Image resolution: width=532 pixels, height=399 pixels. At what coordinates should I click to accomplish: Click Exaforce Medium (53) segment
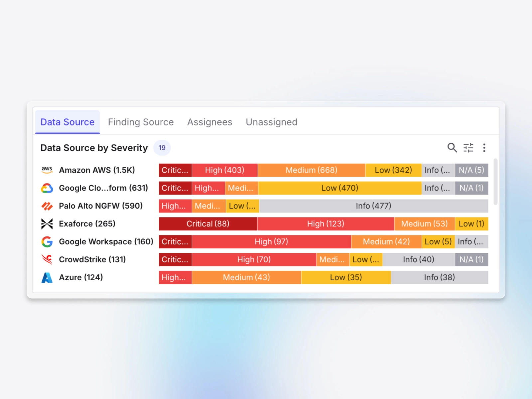[x=425, y=224]
